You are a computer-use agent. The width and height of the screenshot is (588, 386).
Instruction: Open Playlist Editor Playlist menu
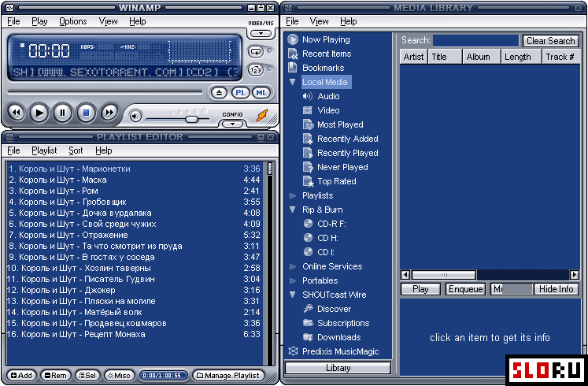point(44,150)
